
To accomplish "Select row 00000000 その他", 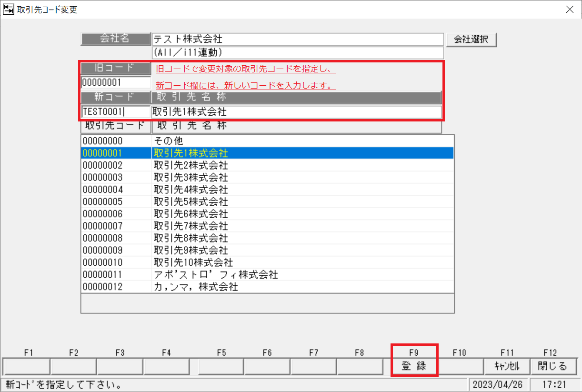I will 267,141.
